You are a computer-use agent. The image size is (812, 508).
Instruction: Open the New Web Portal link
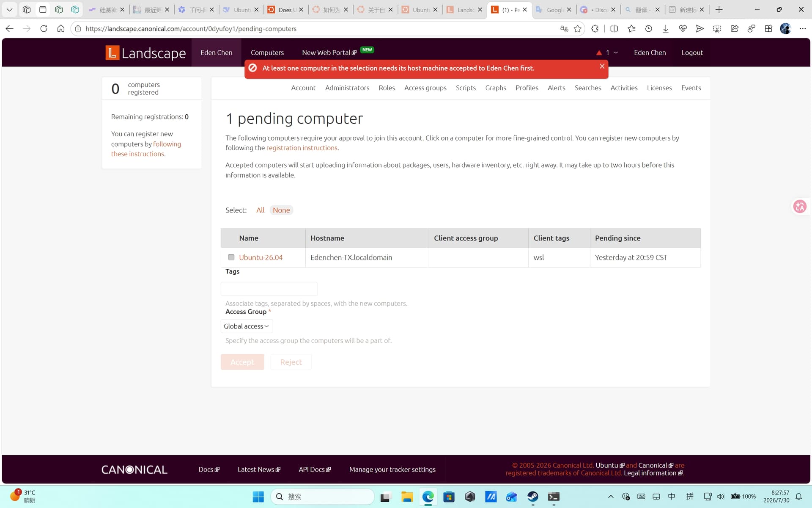pos(329,52)
